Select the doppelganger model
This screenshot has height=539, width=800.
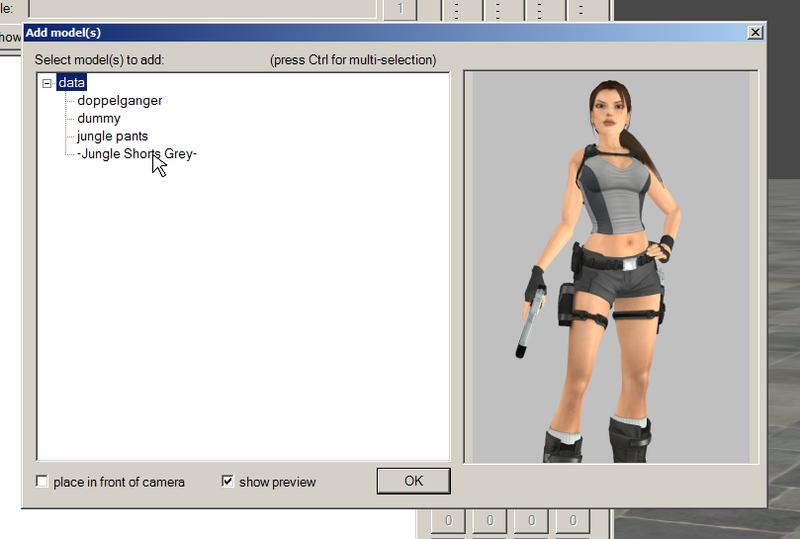tap(120, 101)
